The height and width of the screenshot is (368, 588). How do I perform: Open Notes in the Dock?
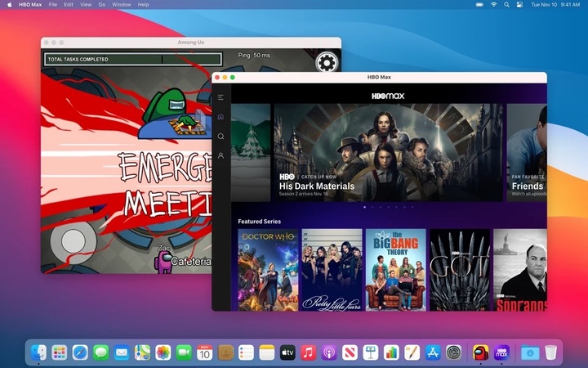(267, 352)
